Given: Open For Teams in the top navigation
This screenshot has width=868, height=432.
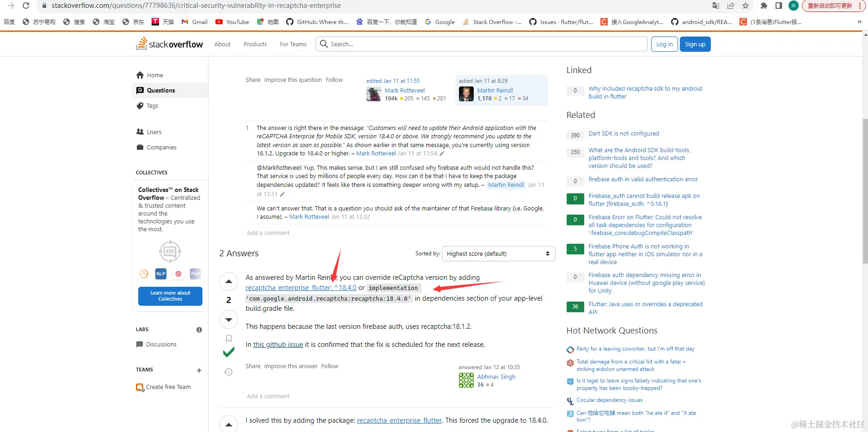Looking at the screenshot, I should point(293,44).
